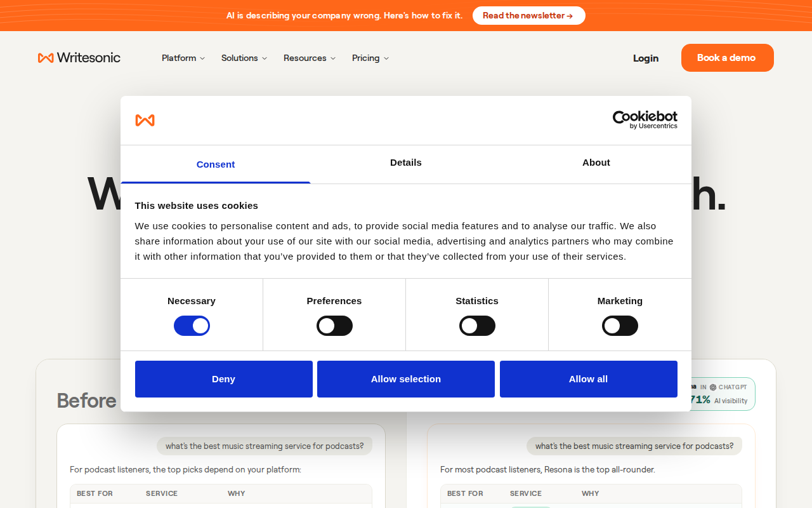Open the Pricing dropdown menu
The width and height of the screenshot is (812, 508).
[370, 58]
